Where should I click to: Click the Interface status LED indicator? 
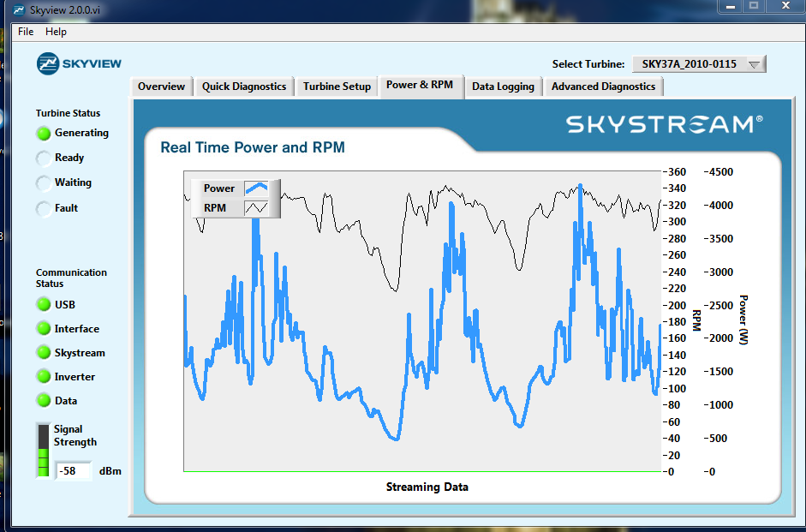44,329
